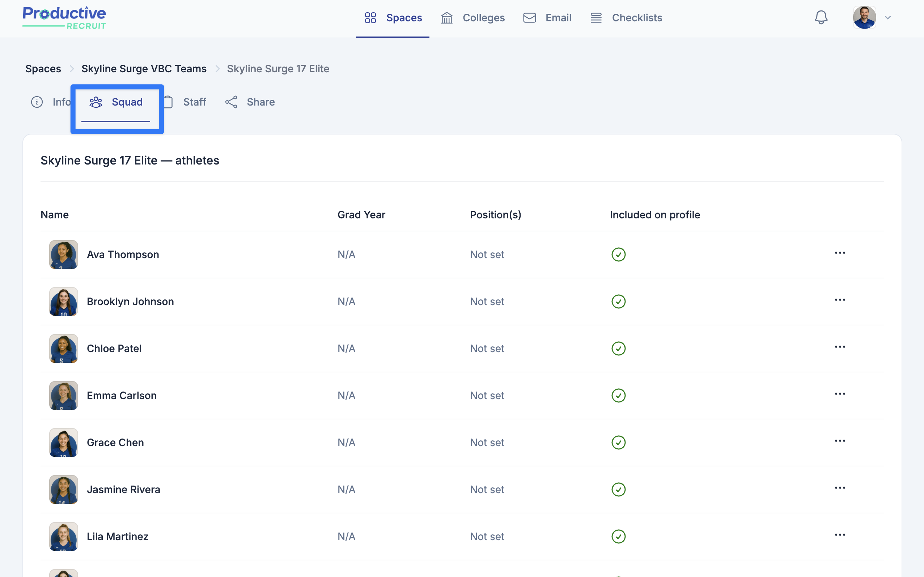Open athlete name Grace Chen
The height and width of the screenshot is (577, 924).
click(115, 442)
